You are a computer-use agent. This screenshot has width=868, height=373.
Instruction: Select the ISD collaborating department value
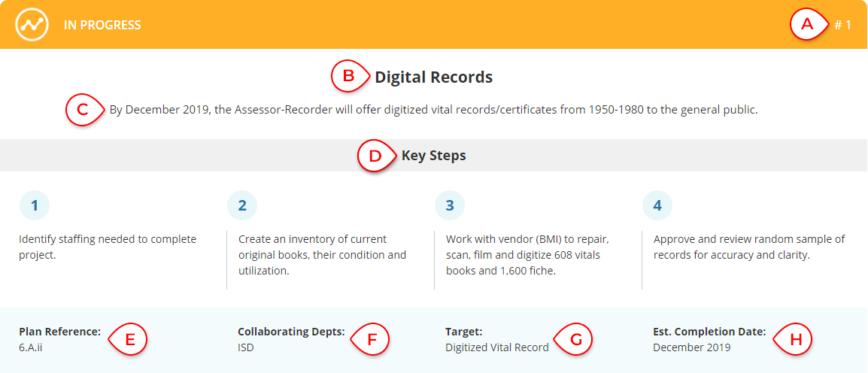coord(246,348)
